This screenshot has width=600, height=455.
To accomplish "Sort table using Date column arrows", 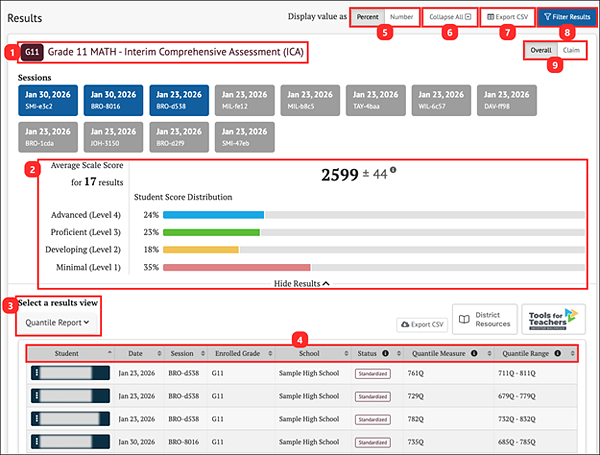I will pyautogui.click(x=159, y=353).
